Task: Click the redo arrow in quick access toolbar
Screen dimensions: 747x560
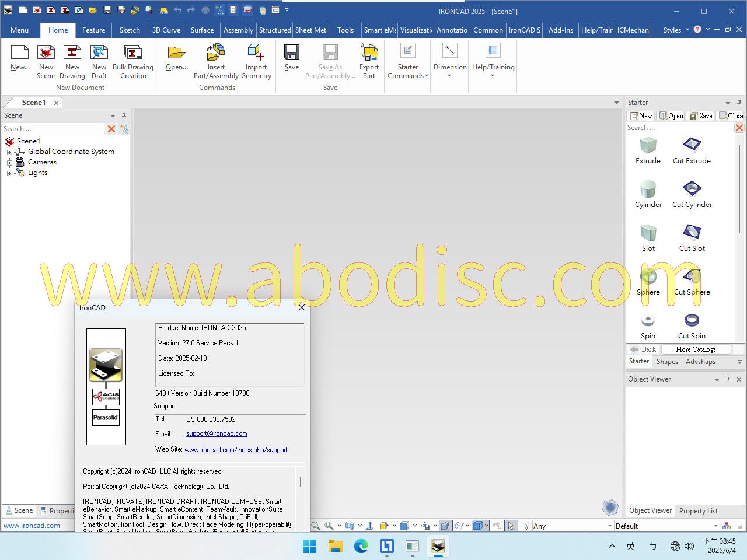Action: (191, 10)
